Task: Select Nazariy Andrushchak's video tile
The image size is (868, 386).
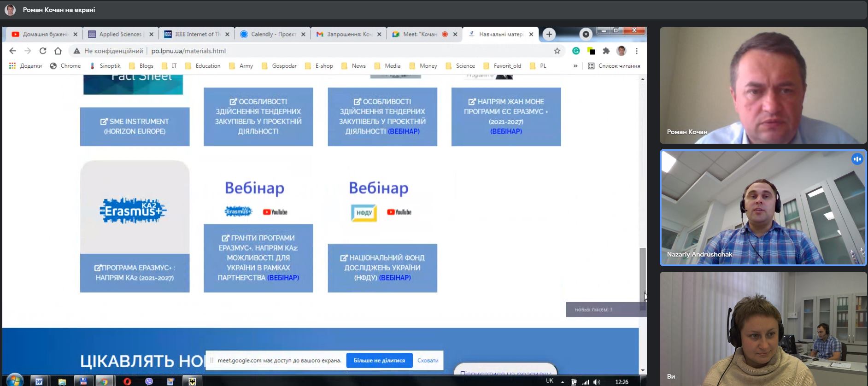Action: click(763, 208)
